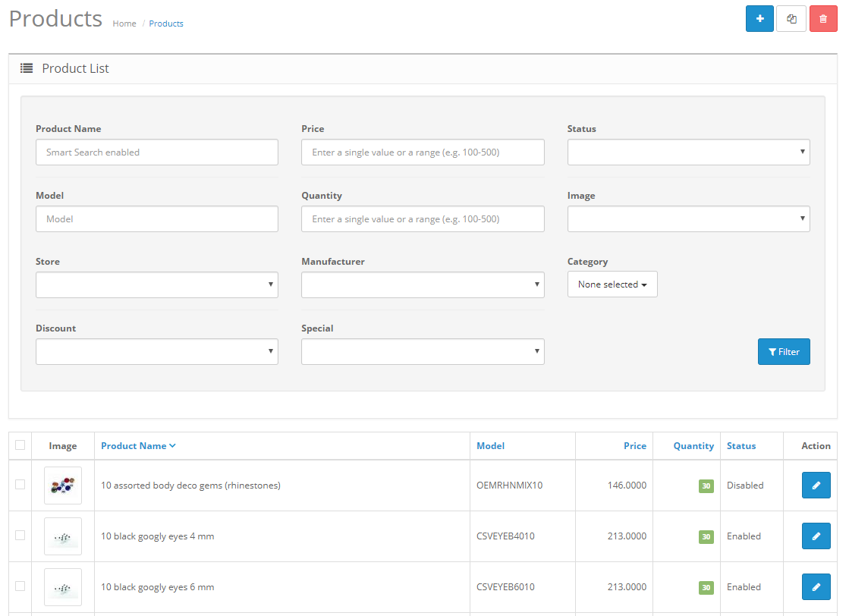849x616 pixels.
Task: Click the Disabled status cell
Action: [745, 486]
